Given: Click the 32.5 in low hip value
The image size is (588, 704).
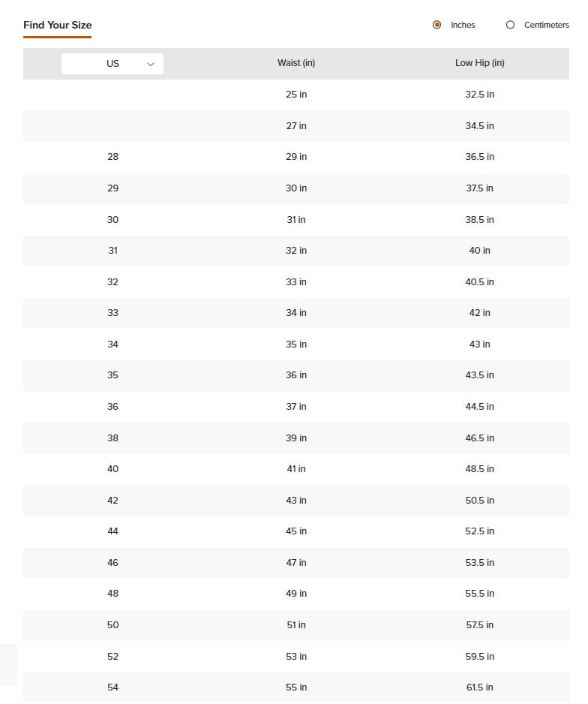Looking at the screenshot, I should coord(479,95).
